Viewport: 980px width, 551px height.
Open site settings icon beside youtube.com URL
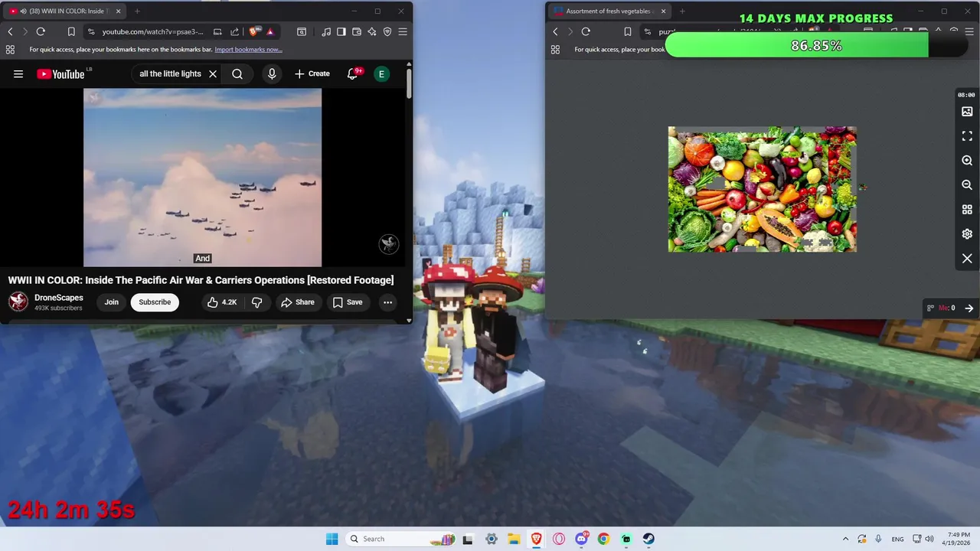coord(91,31)
